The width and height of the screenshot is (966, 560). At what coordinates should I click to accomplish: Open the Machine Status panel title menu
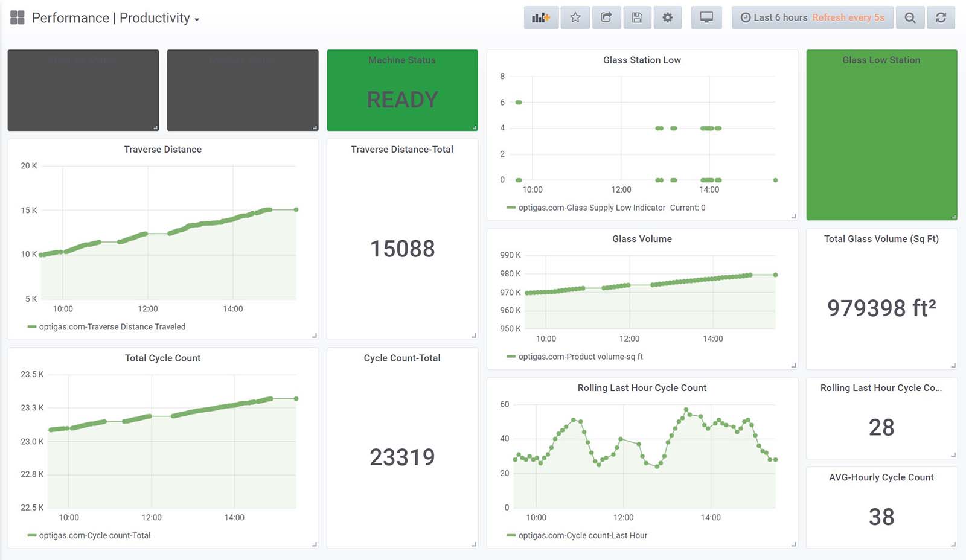(x=401, y=60)
